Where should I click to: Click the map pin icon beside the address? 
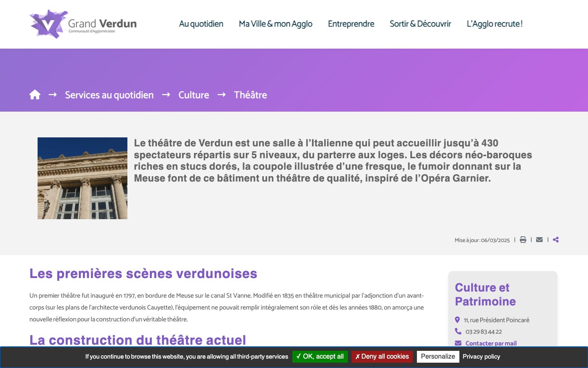point(457,320)
